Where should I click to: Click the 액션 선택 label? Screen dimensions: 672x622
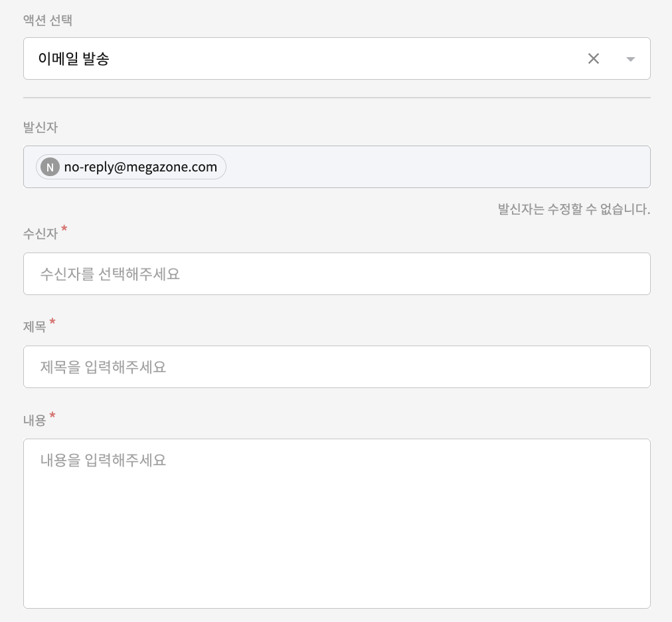point(47,21)
